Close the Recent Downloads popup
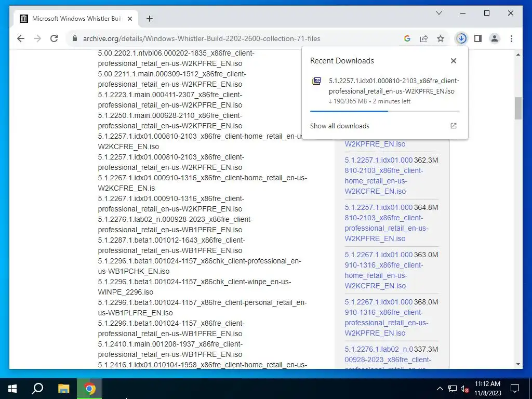The image size is (532, 399). click(x=453, y=61)
